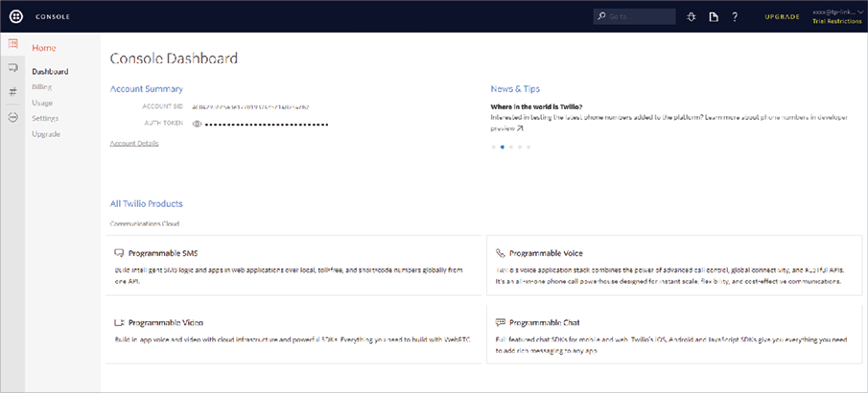This screenshot has height=393, width=868.
Task: Click the Communications Cloud label
Action: coord(145,223)
